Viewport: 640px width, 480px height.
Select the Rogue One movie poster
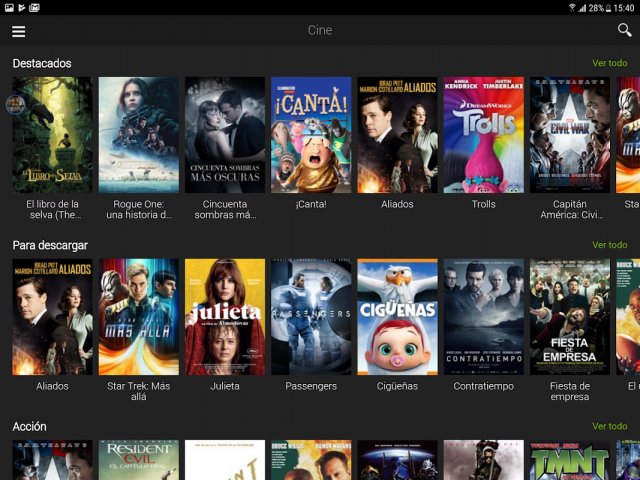click(139, 135)
